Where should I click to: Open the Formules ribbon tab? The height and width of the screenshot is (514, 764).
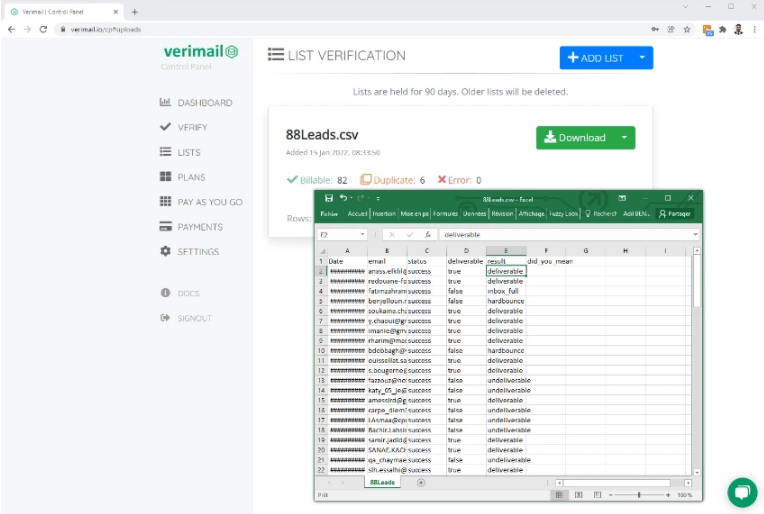445,213
